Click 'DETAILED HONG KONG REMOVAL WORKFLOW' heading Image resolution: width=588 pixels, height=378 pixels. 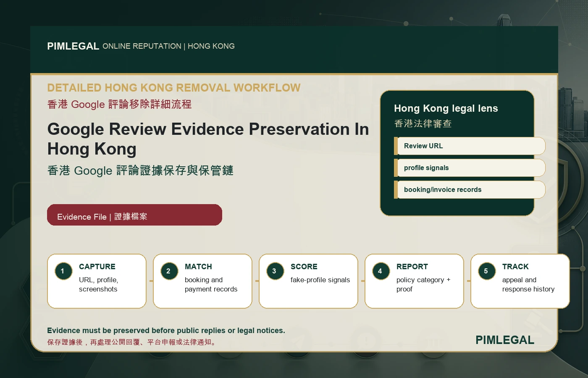tap(174, 88)
